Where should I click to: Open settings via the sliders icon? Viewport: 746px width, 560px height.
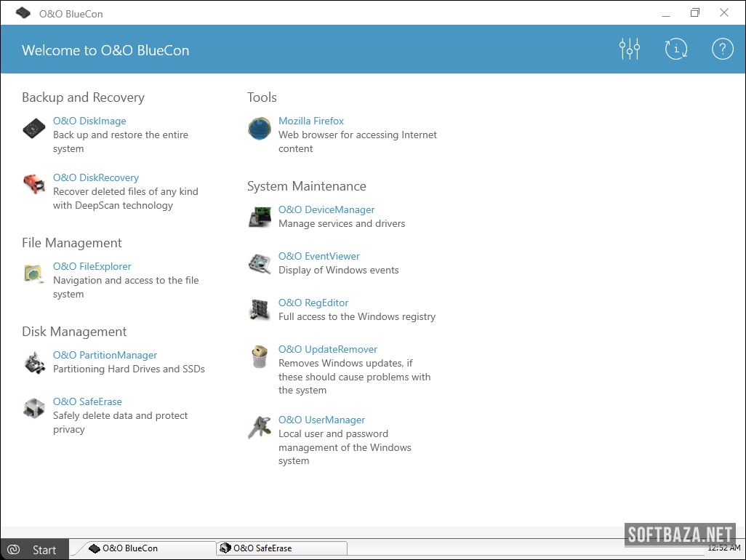[630, 49]
